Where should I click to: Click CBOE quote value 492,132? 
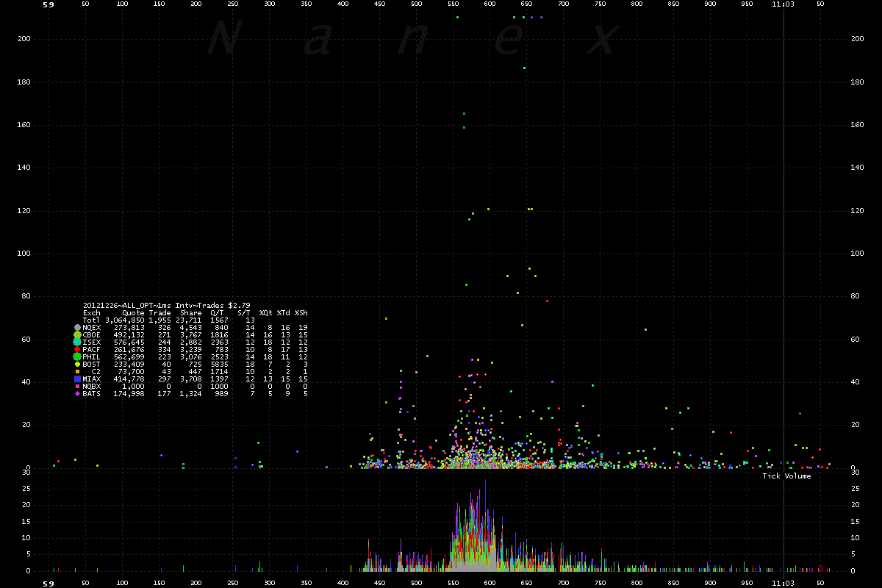pos(129,334)
